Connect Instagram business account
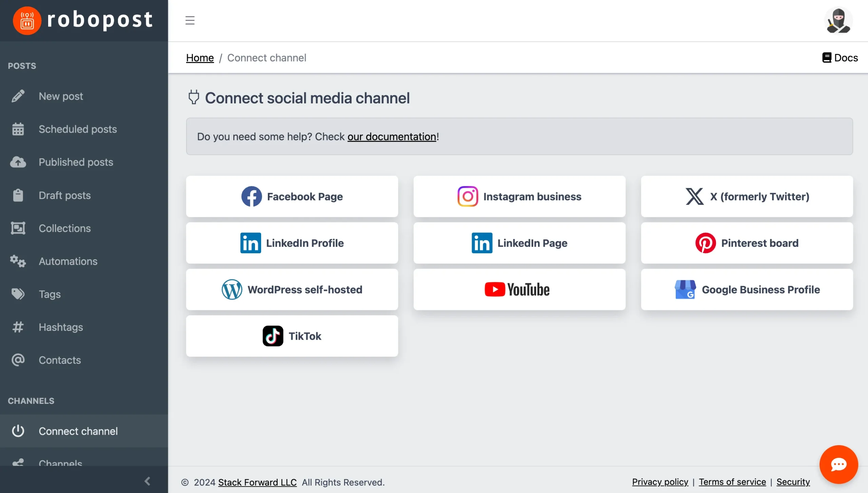The height and width of the screenshot is (493, 868). click(519, 196)
